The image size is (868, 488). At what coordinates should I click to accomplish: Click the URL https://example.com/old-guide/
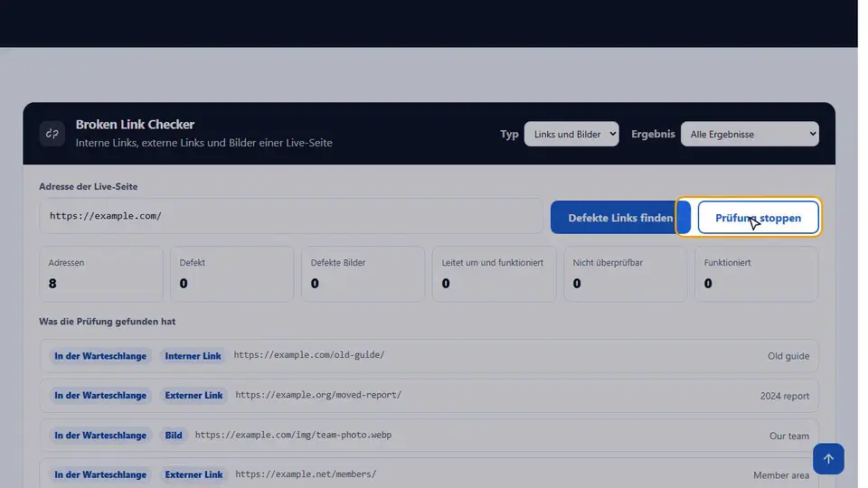click(x=309, y=355)
